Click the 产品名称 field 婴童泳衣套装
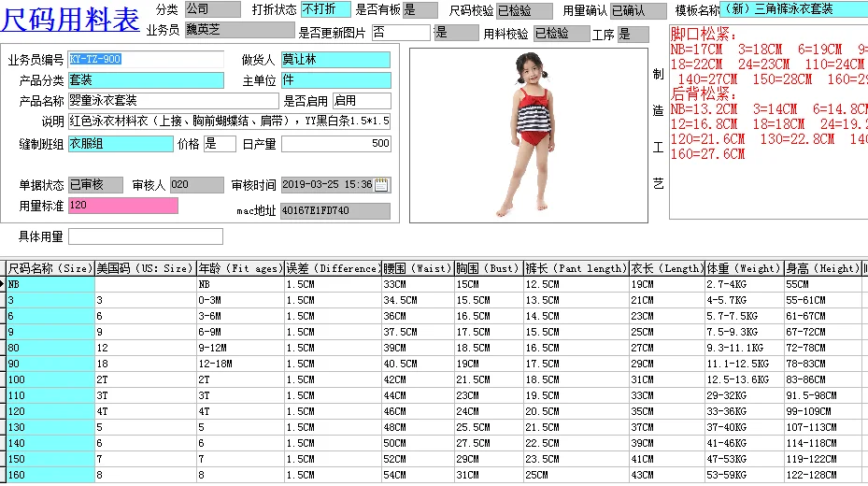The image size is (868, 486). coord(173,101)
